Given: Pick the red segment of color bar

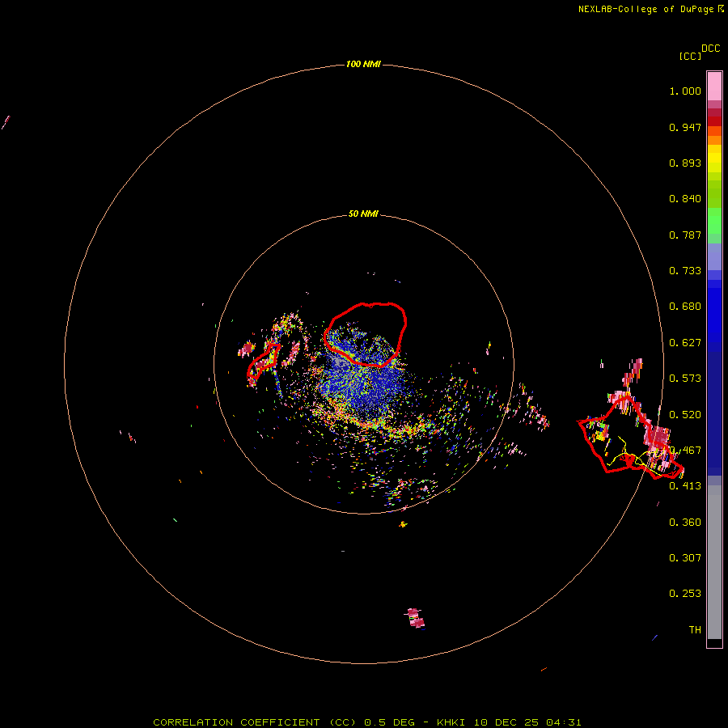Looking at the screenshot, I should 714,121.
